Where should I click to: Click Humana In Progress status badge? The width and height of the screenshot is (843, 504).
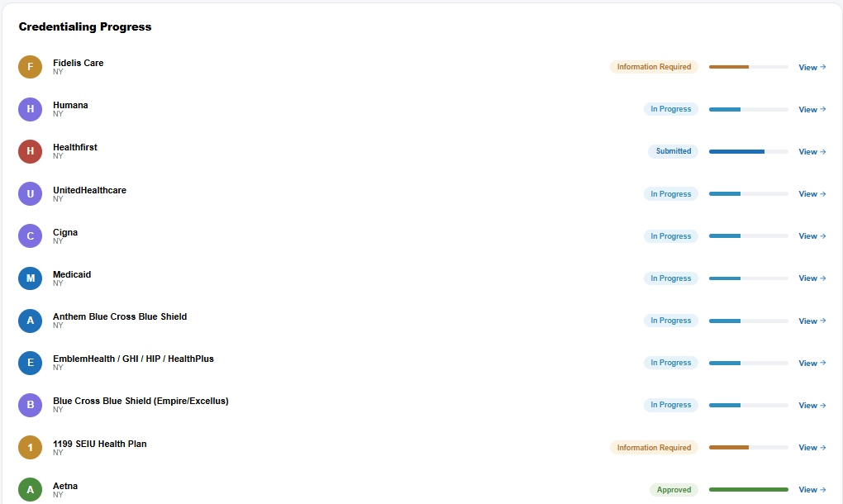point(671,109)
